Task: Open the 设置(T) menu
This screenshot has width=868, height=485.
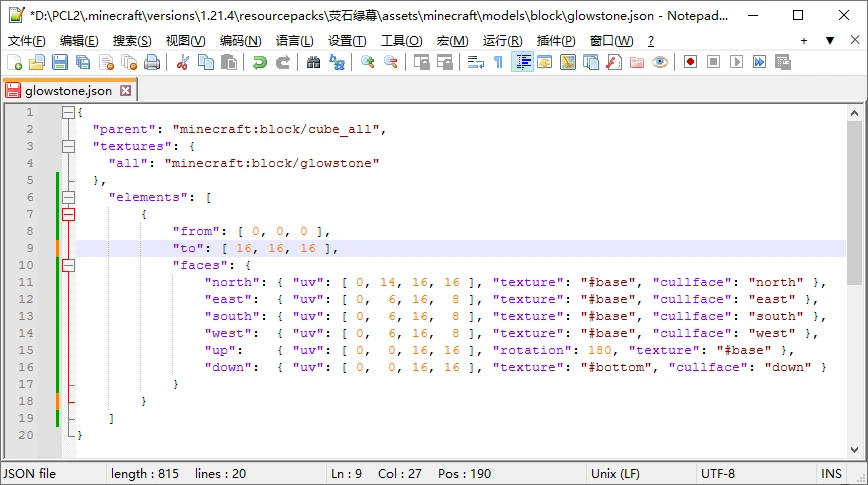Action: (x=347, y=40)
